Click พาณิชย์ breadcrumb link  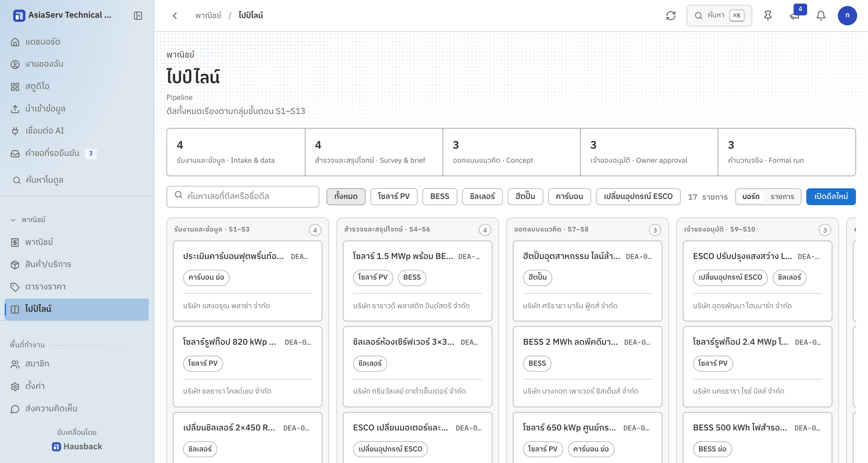point(208,16)
